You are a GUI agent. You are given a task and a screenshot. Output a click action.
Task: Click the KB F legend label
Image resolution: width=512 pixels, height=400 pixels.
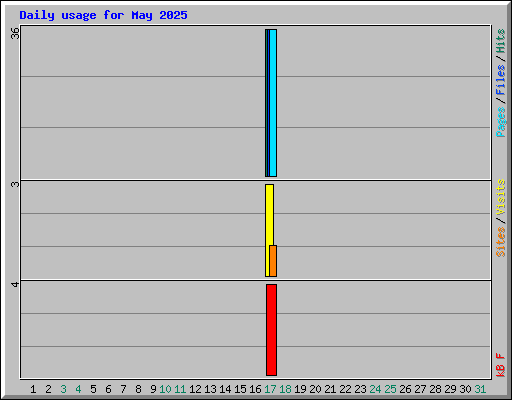pos(501,365)
